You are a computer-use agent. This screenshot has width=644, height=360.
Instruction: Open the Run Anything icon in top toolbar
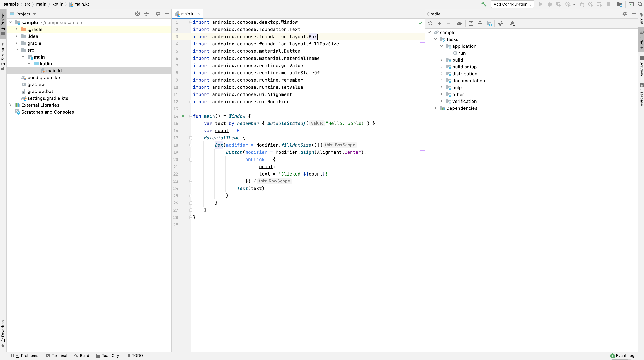coord(631,4)
